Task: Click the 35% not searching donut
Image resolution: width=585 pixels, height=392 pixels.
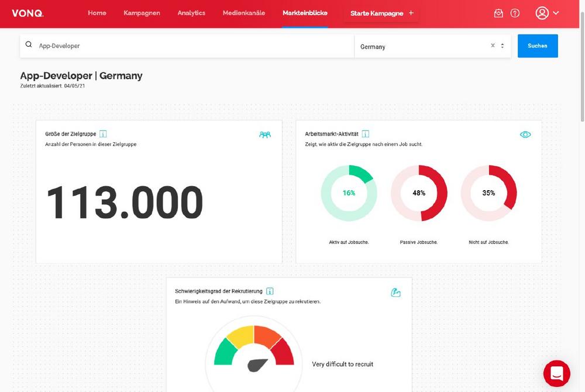Action: point(488,193)
